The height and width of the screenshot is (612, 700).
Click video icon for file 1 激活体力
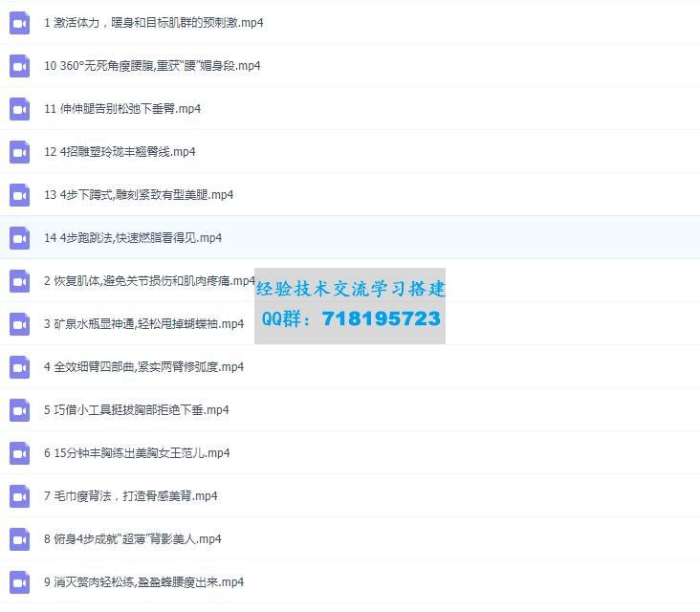click(20, 23)
